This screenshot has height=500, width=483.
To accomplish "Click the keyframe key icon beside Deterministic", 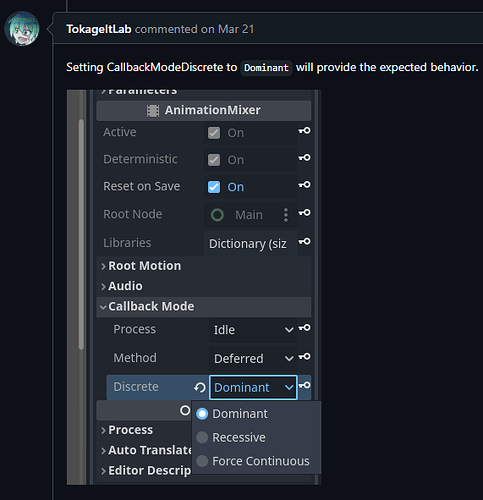I will pyautogui.click(x=305, y=157).
